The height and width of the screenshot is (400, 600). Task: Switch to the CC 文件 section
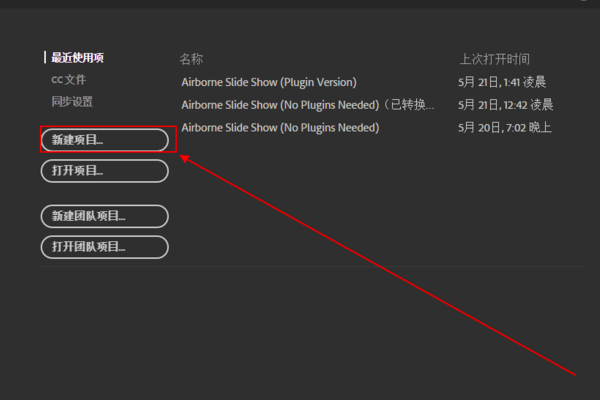pyautogui.click(x=69, y=79)
